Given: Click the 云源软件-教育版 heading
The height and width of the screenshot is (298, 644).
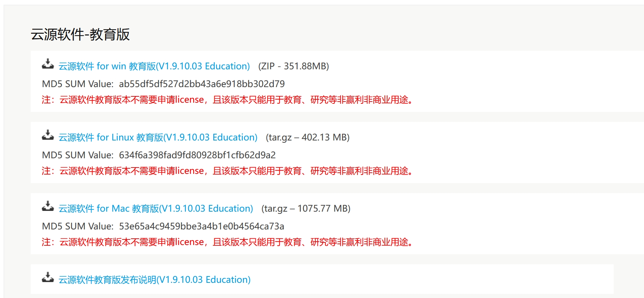Looking at the screenshot, I should [80, 34].
